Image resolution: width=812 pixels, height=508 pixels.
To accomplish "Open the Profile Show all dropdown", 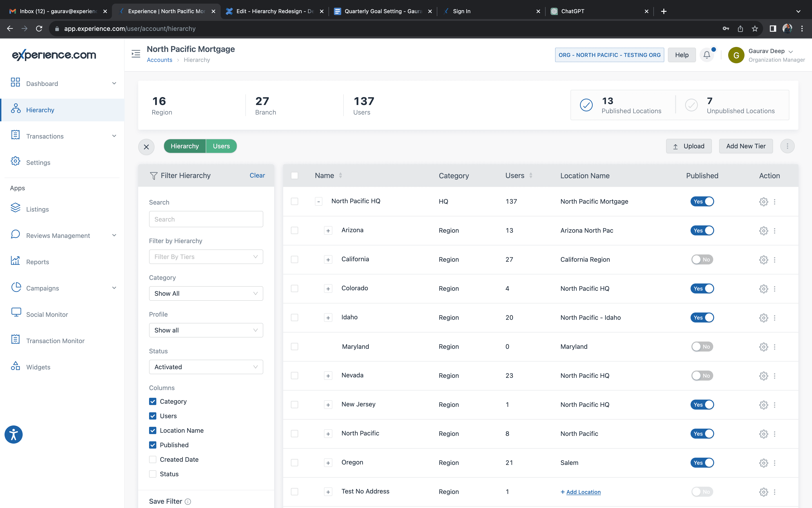I will [206, 330].
